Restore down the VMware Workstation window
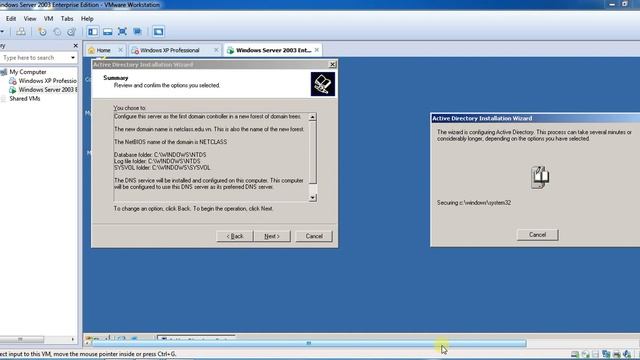Image resolution: width=640 pixels, height=360 pixels. [x=625, y=4]
